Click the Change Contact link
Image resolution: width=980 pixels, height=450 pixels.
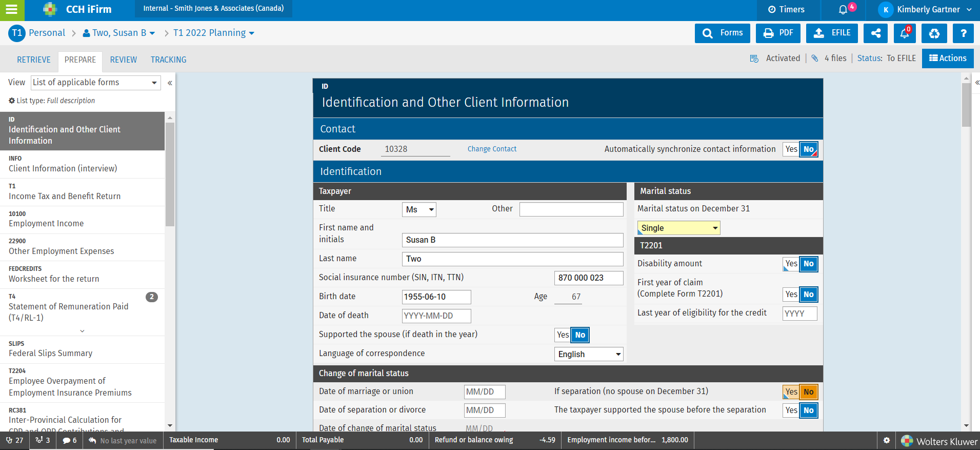click(492, 149)
